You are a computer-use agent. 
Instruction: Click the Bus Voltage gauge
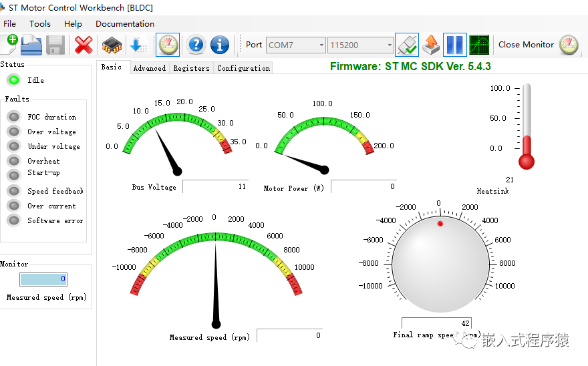pyautogui.click(x=177, y=137)
